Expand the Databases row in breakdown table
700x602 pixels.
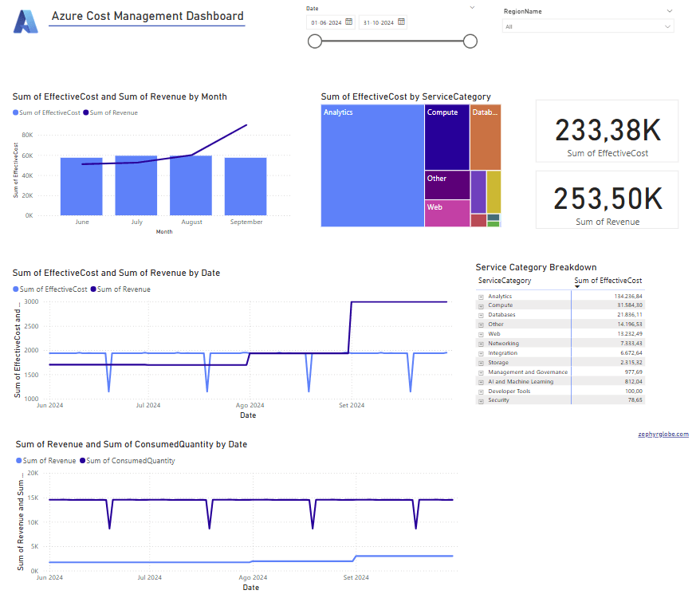tap(481, 316)
